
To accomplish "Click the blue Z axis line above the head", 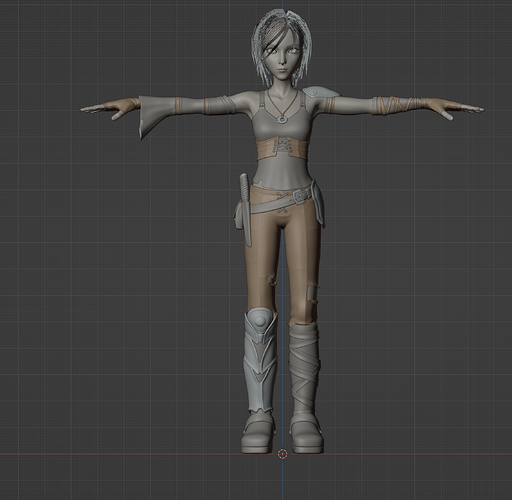I will point(283,4).
